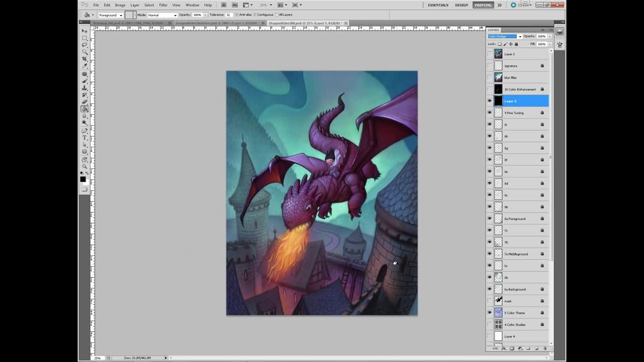Select the Horizontal Type tool
Viewport: 644px width, 362px height.
85,138
